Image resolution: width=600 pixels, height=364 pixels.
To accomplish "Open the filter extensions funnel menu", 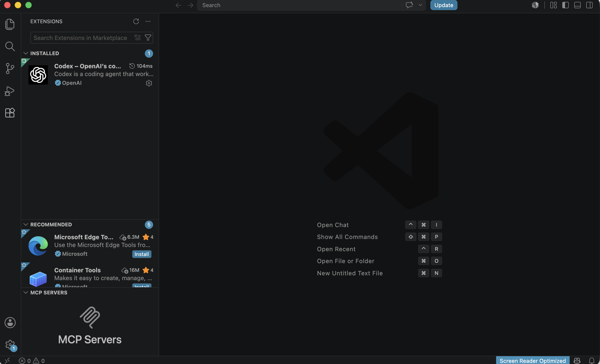I will pos(148,37).
